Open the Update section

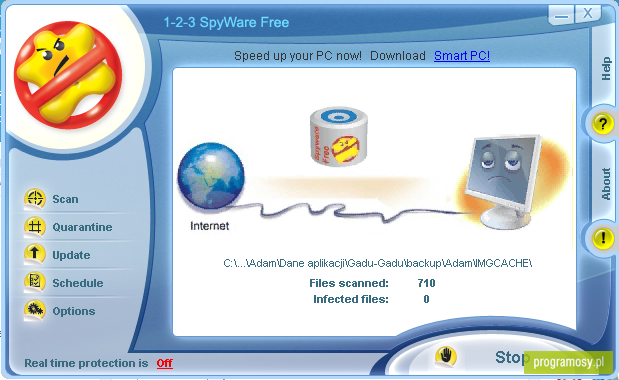[71, 255]
